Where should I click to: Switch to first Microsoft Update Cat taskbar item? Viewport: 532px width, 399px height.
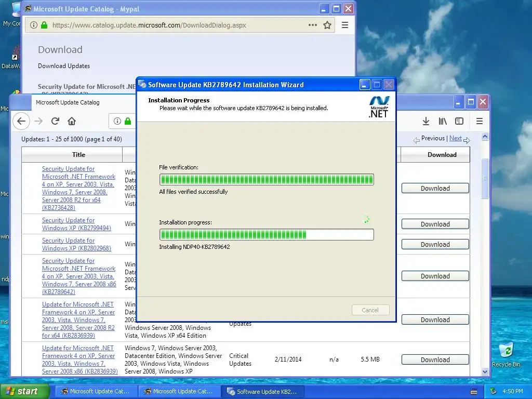pyautogui.click(x=96, y=392)
